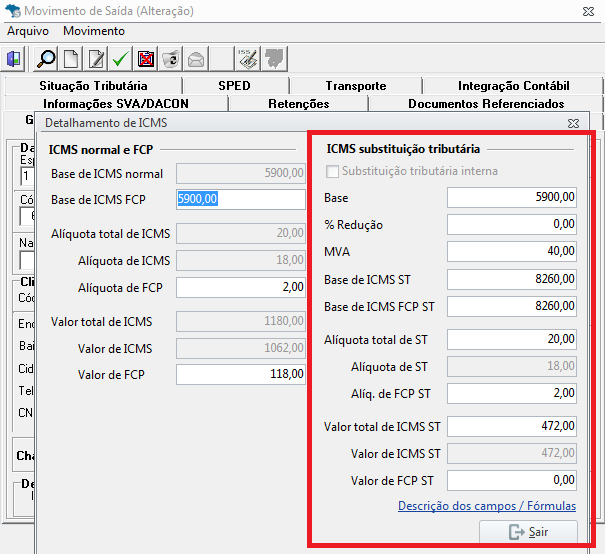The height and width of the screenshot is (554, 605).
Task: Open Descrição dos campos / Fórmulas link
Action: (487, 506)
